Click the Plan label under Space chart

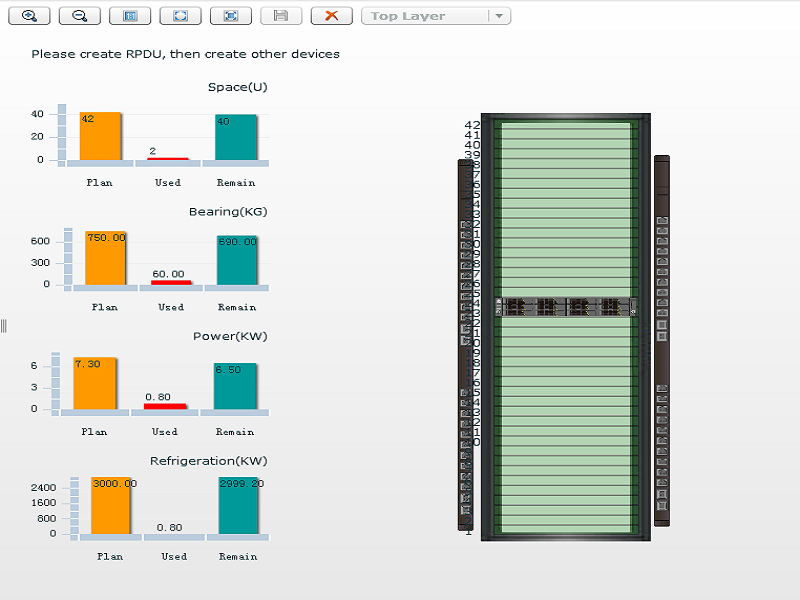(99, 183)
